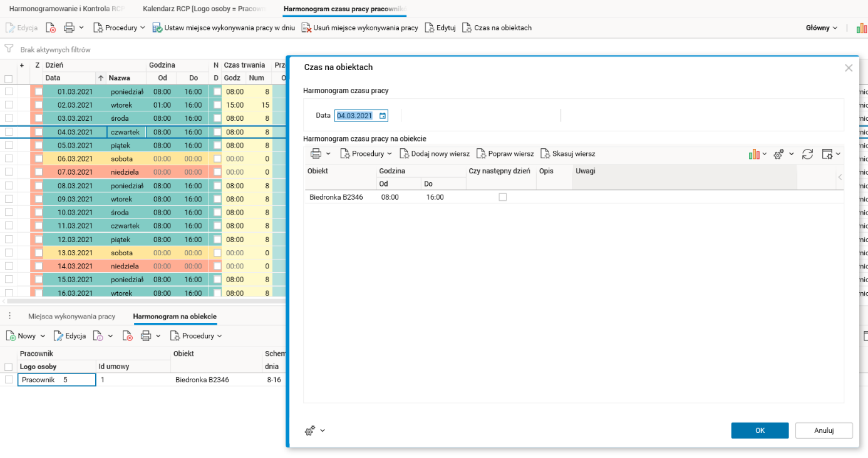Open the dropdown arrow beside the dialog's bottom gears icon
This screenshot has height=458, width=868.
(323, 430)
